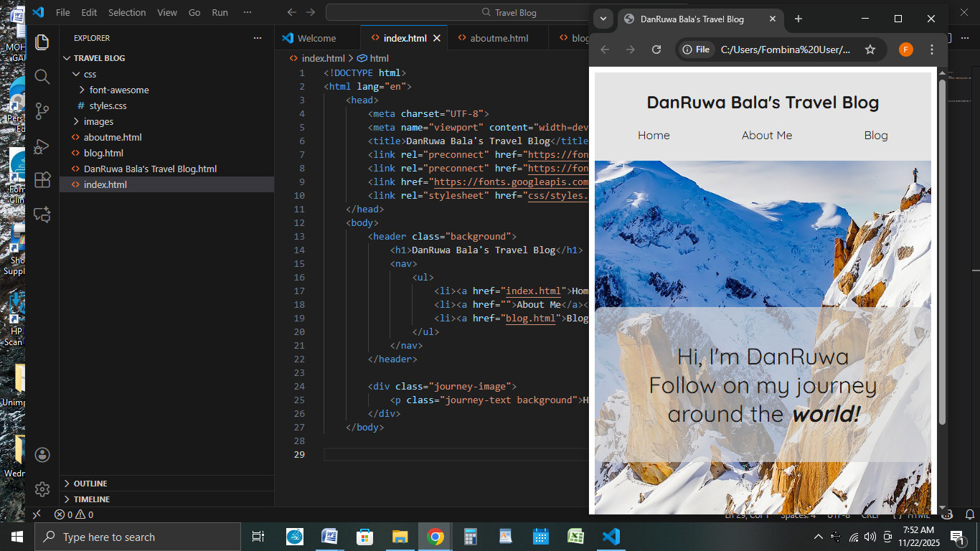Viewport: 980px width, 551px height.
Task: Expand the TIMELINE section
Action: [91, 499]
